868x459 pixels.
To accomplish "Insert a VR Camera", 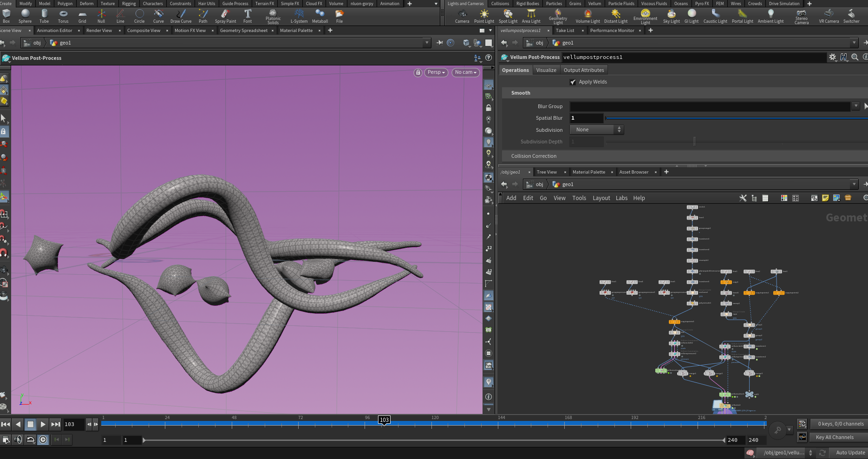I will click(829, 16).
